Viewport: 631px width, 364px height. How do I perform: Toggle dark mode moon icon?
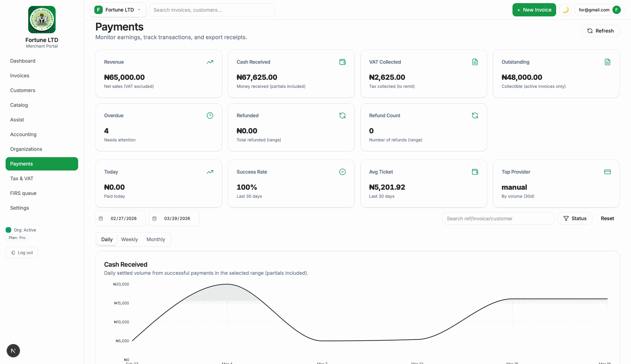[x=565, y=10]
